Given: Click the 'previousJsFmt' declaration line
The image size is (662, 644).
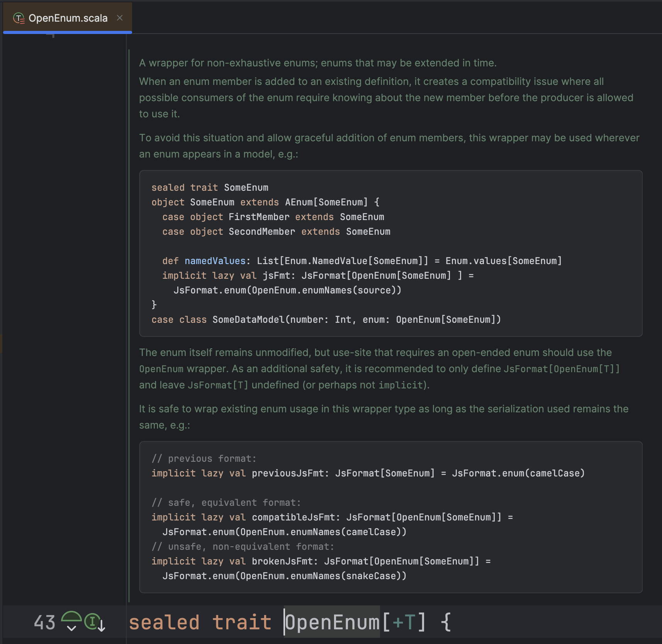Looking at the screenshot, I should coord(368,473).
